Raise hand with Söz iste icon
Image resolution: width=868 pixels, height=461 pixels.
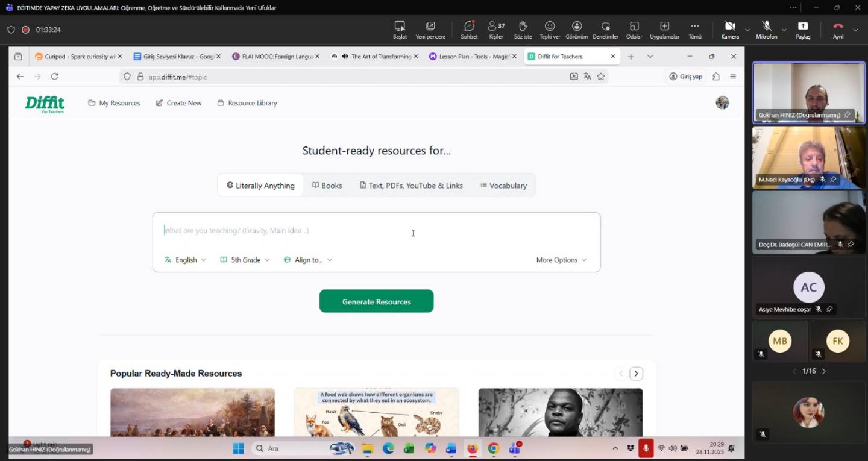pos(523,27)
